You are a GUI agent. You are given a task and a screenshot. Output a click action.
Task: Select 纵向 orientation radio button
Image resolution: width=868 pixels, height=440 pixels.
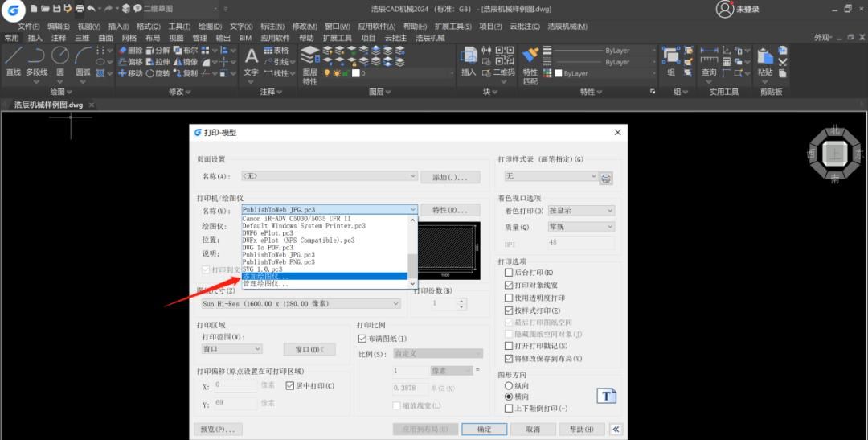509,385
